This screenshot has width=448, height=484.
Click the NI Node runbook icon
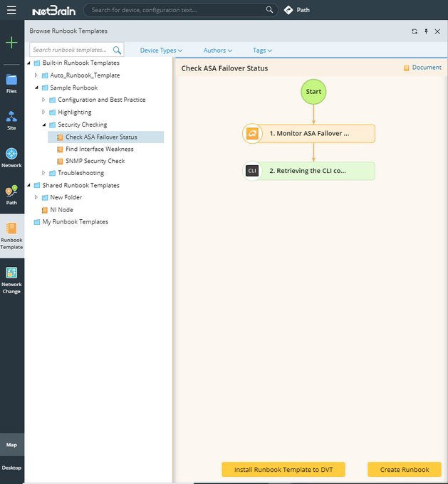point(44,210)
